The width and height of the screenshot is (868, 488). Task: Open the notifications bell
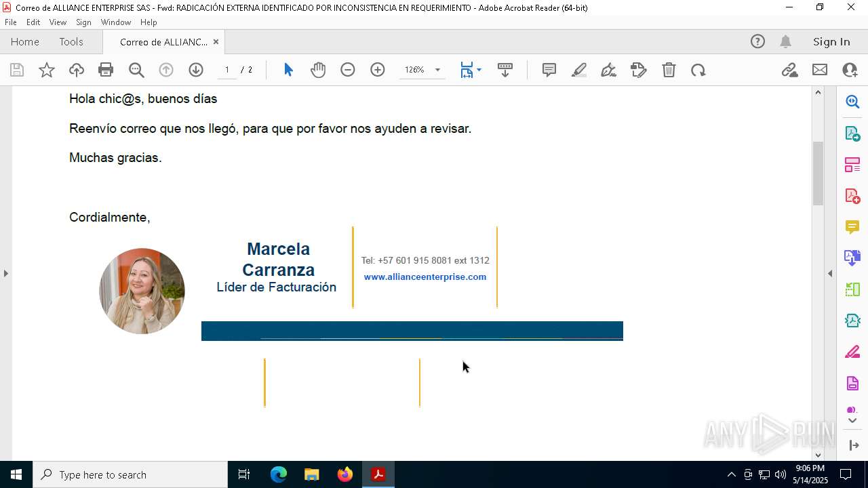coord(785,41)
